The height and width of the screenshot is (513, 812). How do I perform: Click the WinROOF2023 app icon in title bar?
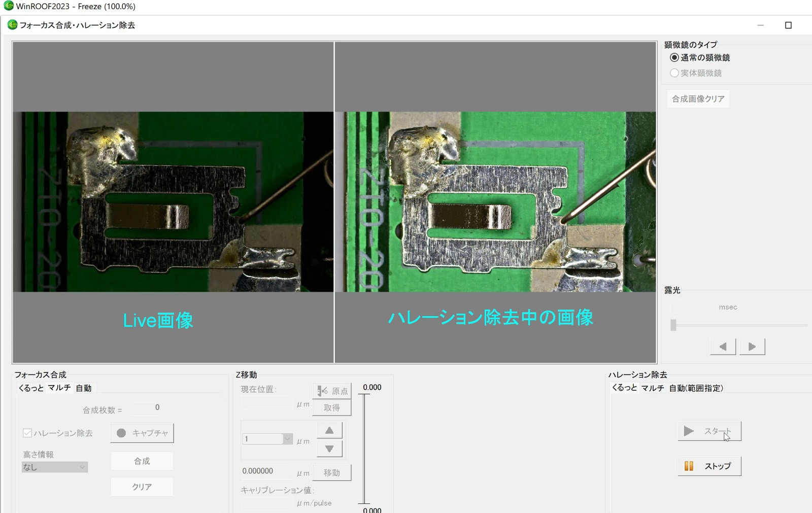coord(9,6)
